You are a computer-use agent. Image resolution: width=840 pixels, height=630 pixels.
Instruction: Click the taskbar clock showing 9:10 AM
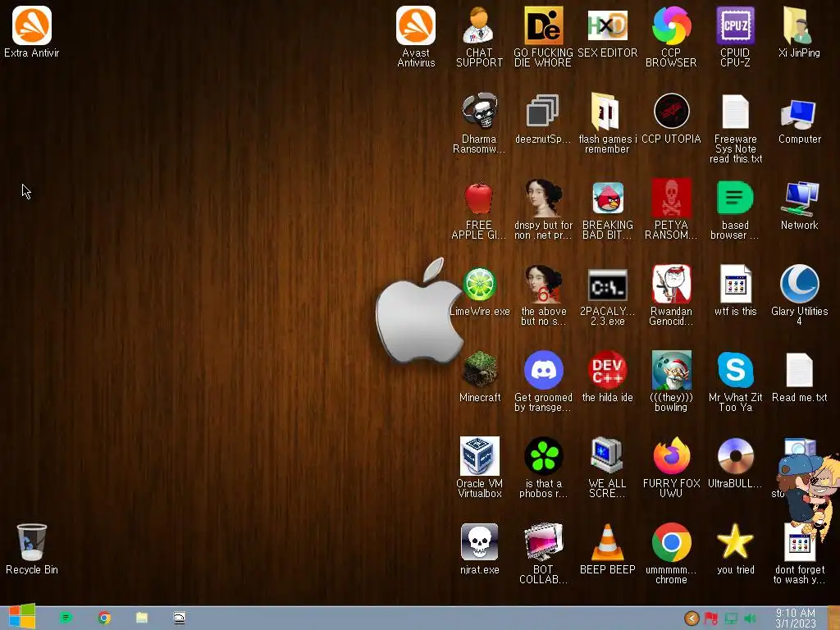(796, 619)
